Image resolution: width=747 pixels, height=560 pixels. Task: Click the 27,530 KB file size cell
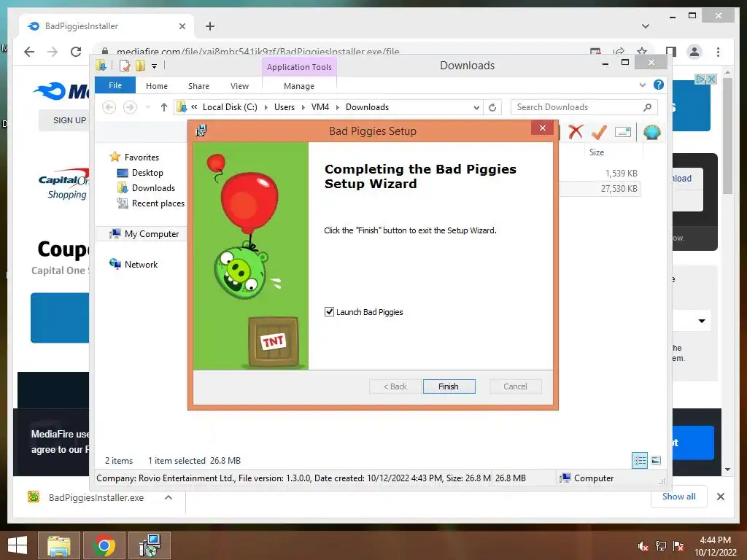[x=619, y=189]
